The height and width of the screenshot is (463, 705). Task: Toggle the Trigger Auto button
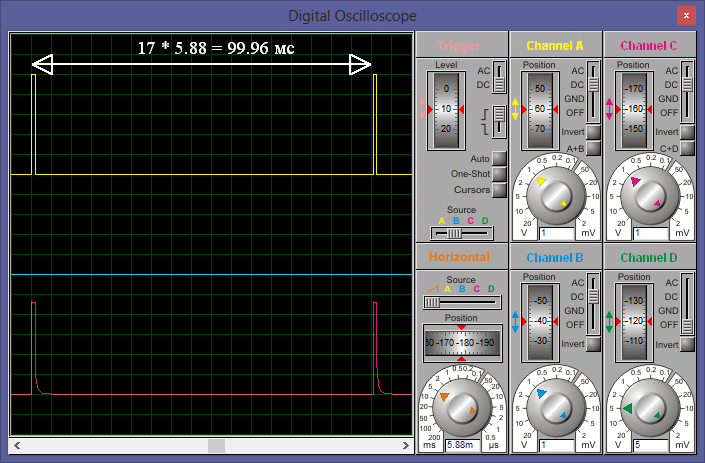click(x=499, y=159)
